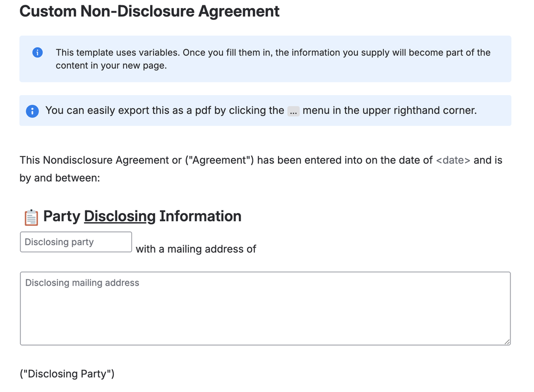Viewport: 534px width, 392px height.
Task: Select the Custom Non-Disclosure Agreement title
Action: (149, 11)
